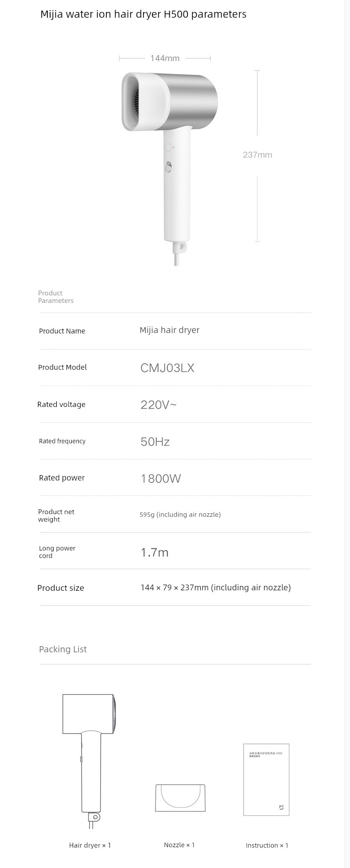Viewport: 350px width, 868px height.
Task: Click the 220V~ rated voltage value
Action: pos(159,405)
